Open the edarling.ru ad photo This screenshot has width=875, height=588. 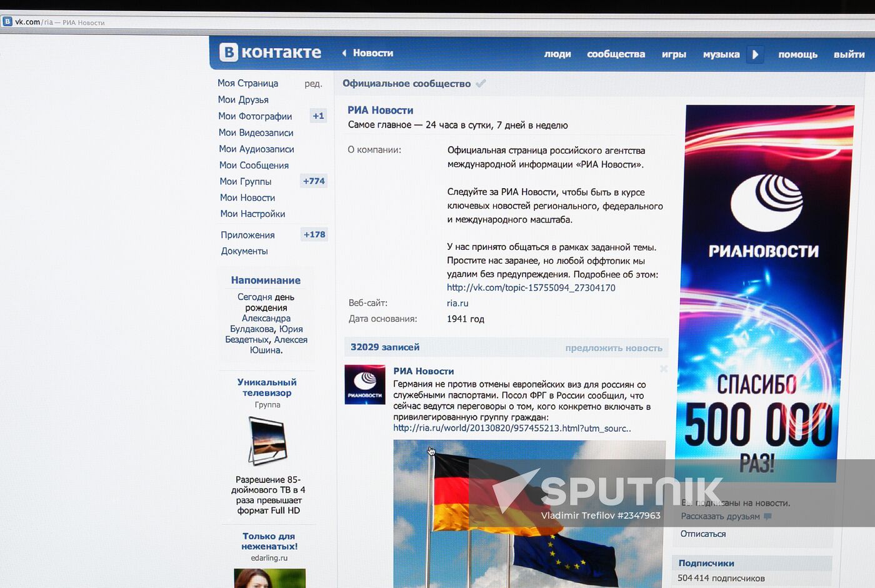pyautogui.click(x=269, y=578)
